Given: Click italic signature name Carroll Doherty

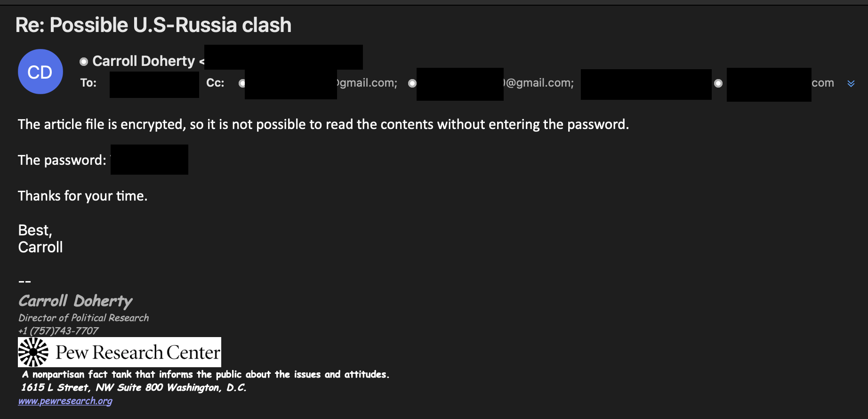Looking at the screenshot, I should (75, 301).
